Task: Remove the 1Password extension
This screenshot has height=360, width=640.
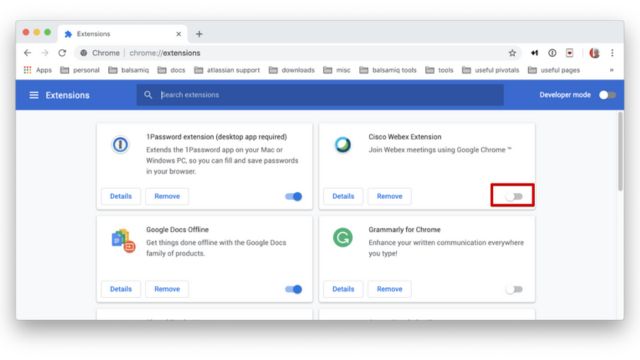Action: click(167, 196)
